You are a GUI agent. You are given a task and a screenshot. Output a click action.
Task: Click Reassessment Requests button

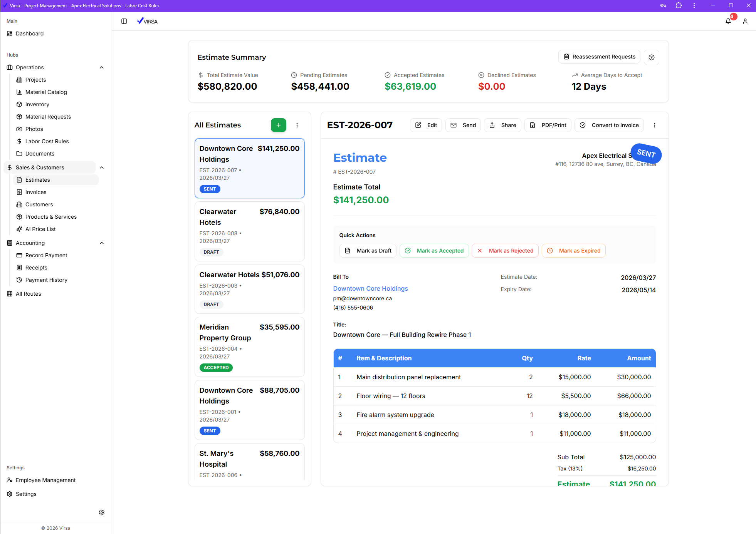(x=599, y=57)
